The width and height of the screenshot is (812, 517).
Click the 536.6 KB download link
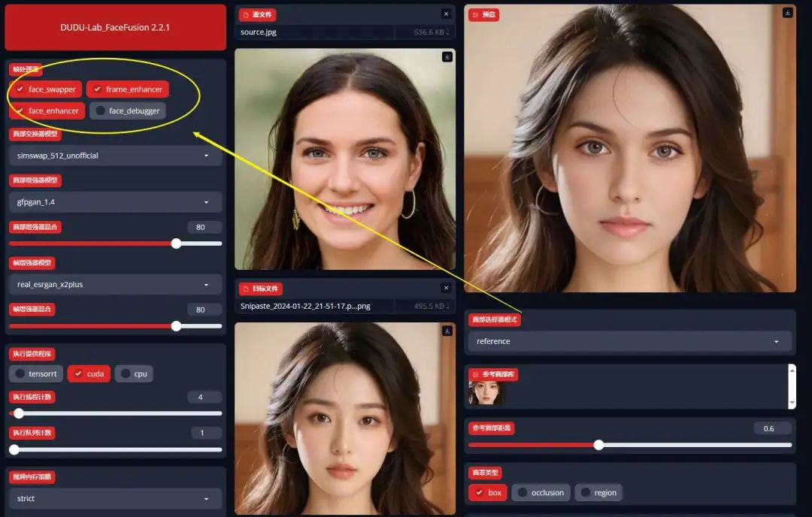pyautogui.click(x=432, y=32)
